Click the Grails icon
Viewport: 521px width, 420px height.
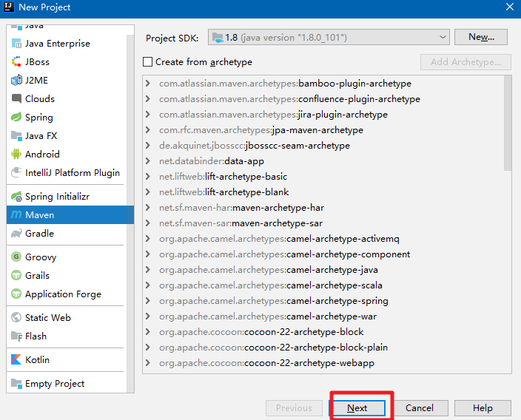tap(16, 275)
